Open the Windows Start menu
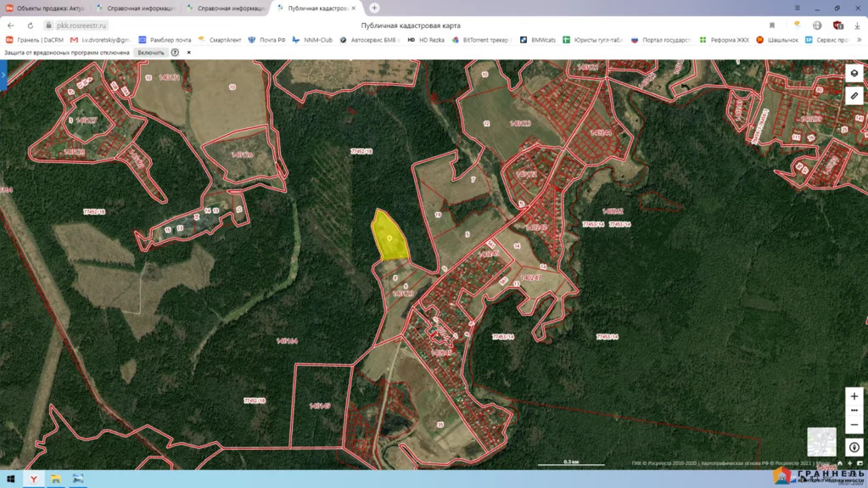868x488 pixels. pos(10,480)
